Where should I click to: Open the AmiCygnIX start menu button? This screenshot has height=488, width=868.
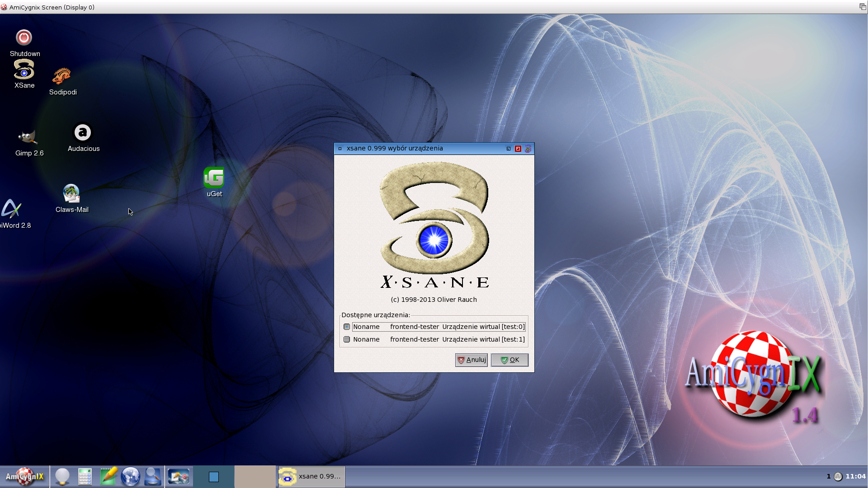coord(24,477)
